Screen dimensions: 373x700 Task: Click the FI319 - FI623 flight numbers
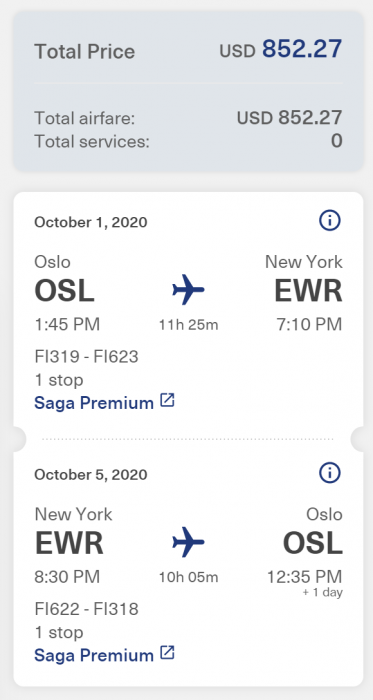[87, 357]
